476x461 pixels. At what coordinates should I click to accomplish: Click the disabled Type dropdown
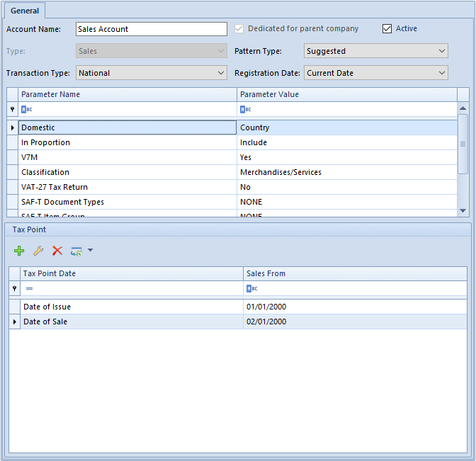click(x=152, y=51)
